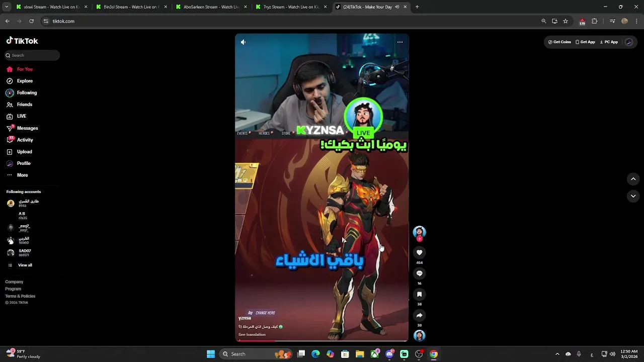Viewport: 644px width, 362px height.
Task: Go back to the previous page
Action: pyautogui.click(x=7, y=21)
